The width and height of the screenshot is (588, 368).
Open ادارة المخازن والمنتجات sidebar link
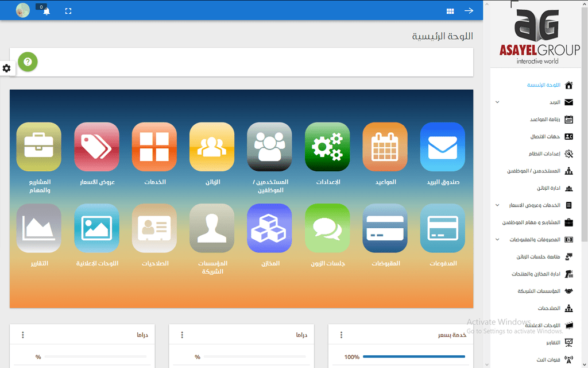[x=536, y=274]
